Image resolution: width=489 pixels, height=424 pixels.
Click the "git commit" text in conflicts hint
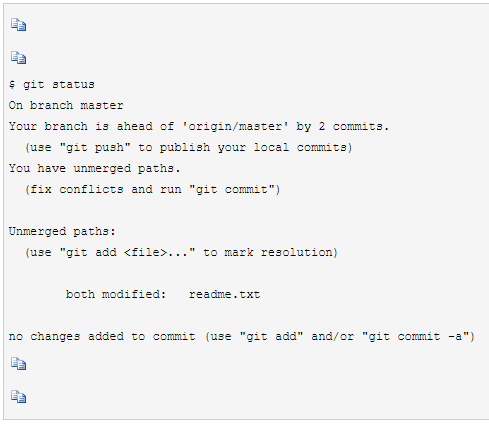tap(232, 190)
